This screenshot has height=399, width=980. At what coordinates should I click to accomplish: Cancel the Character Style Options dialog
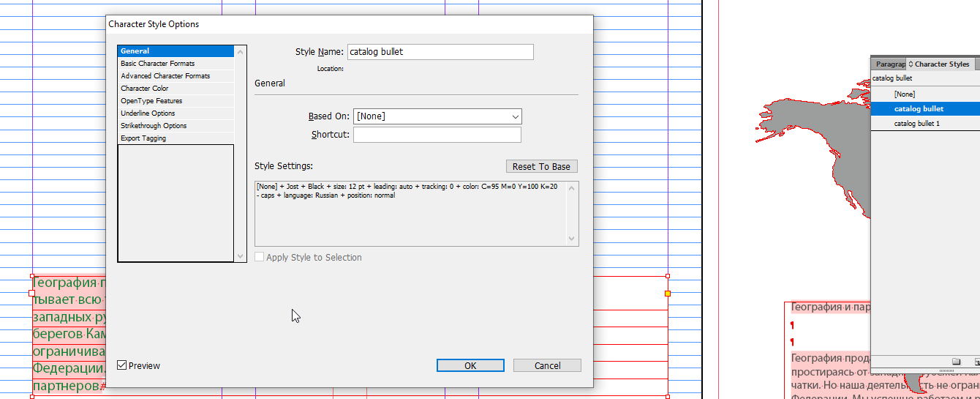[x=547, y=365]
